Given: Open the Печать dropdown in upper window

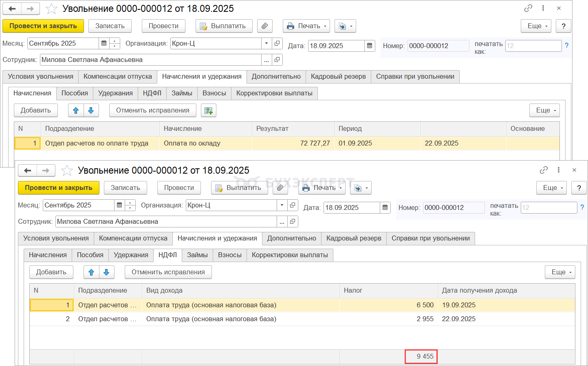Looking at the screenshot, I should 307,26.
